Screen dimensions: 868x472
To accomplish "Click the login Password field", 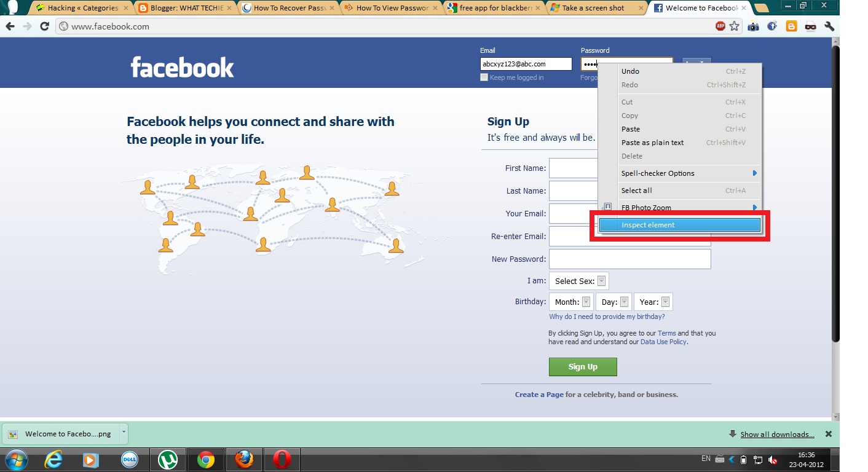I will [x=626, y=64].
